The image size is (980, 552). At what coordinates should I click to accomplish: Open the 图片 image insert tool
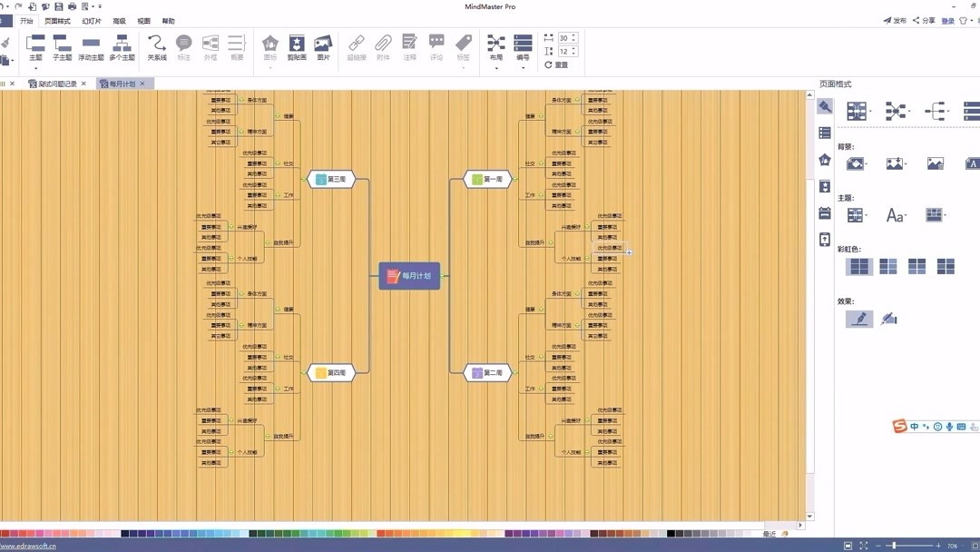point(322,45)
